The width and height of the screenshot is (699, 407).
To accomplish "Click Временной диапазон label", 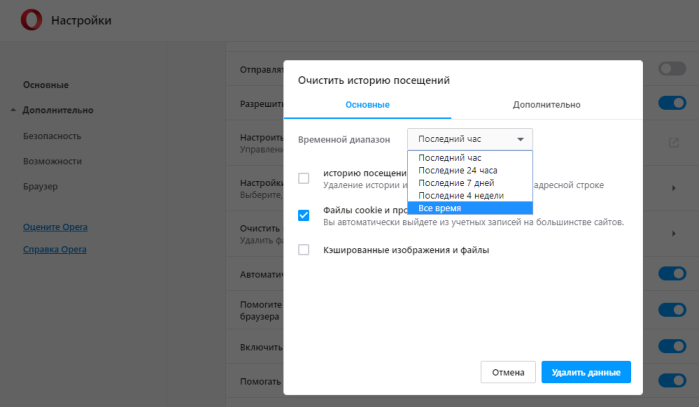I will click(x=344, y=140).
